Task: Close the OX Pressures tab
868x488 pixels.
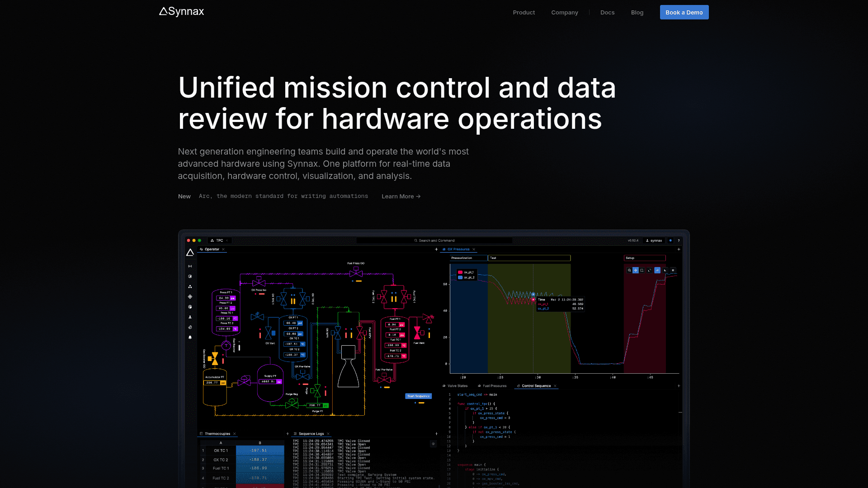Action: point(474,249)
